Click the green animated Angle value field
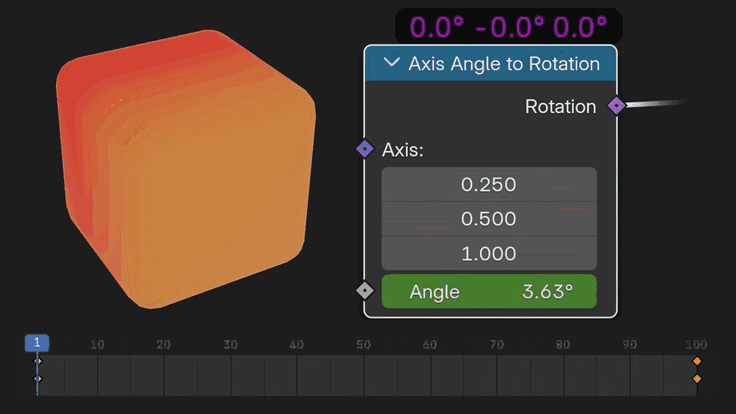This screenshot has height=414, width=736. click(x=489, y=292)
